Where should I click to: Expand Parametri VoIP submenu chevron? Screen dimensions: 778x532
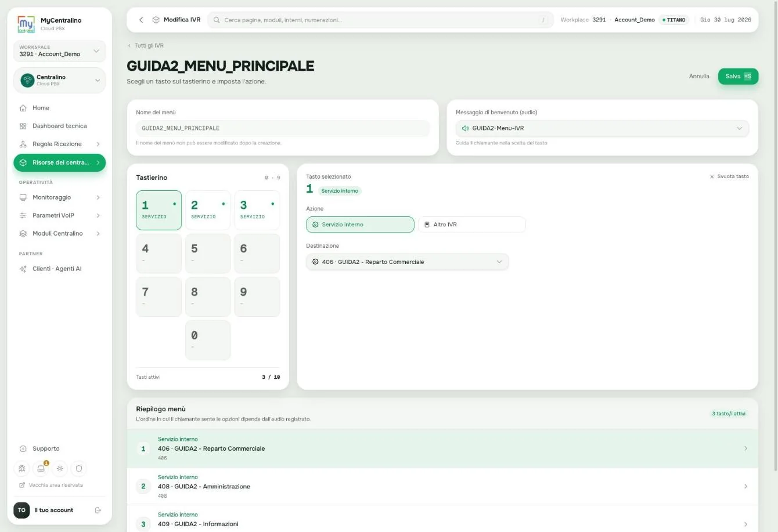click(x=98, y=215)
